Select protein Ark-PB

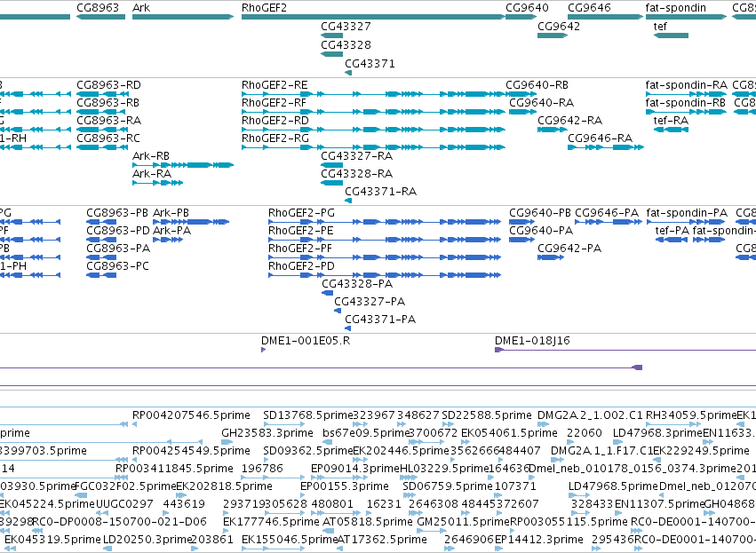pos(171,213)
